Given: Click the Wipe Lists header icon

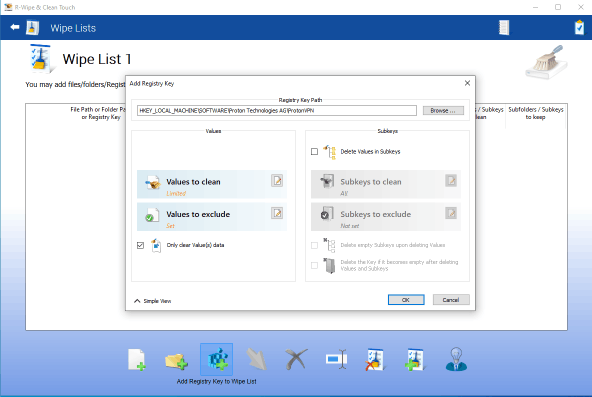Looking at the screenshot, I should 32,28.
